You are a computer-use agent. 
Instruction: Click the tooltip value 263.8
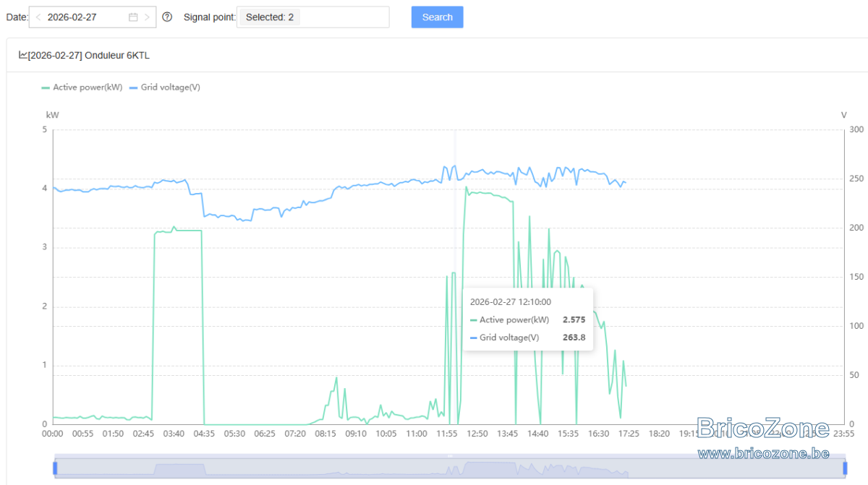pyautogui.click(x=574, y=337)
